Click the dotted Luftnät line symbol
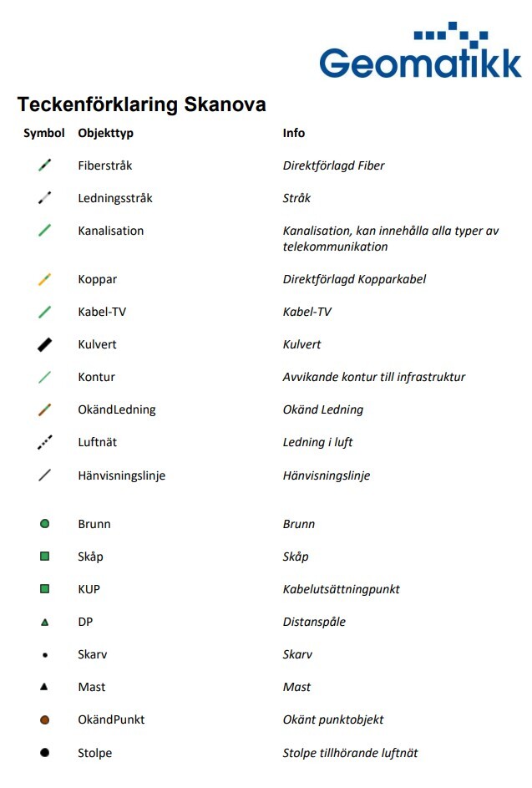The width and height of the screenshot is (532, 788). coord(45,442)
